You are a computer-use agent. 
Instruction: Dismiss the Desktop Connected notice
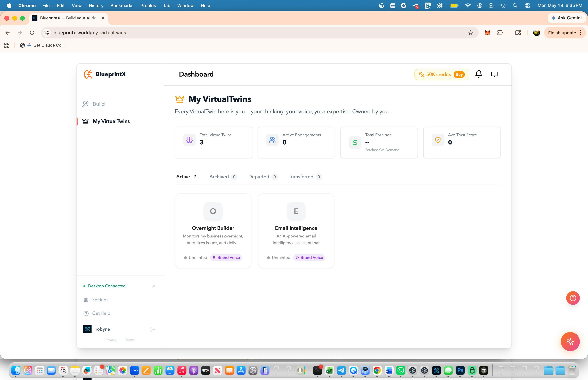(x=154, y=286)
